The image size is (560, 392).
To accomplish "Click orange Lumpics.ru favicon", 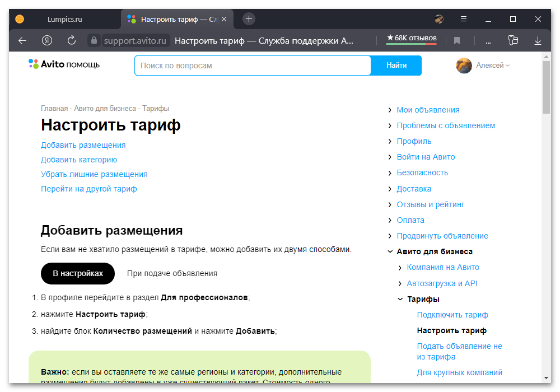I will click(x=20, y=19).
